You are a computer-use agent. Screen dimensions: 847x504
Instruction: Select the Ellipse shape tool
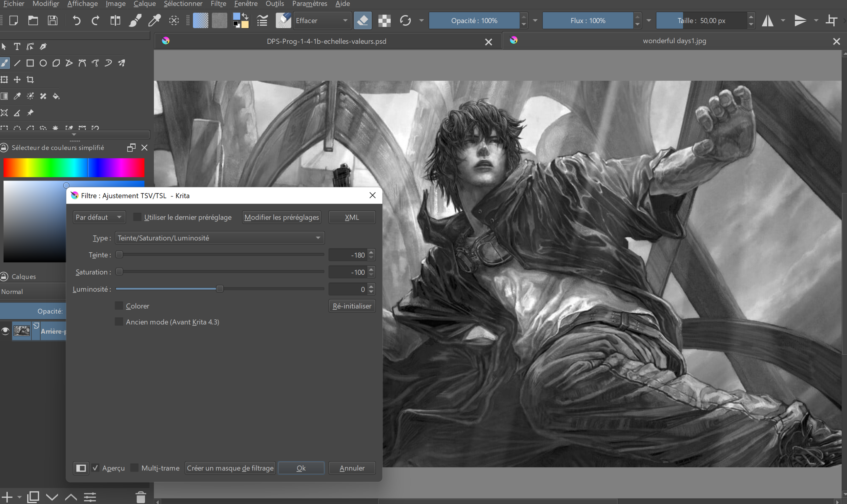(x=43, y=63)
